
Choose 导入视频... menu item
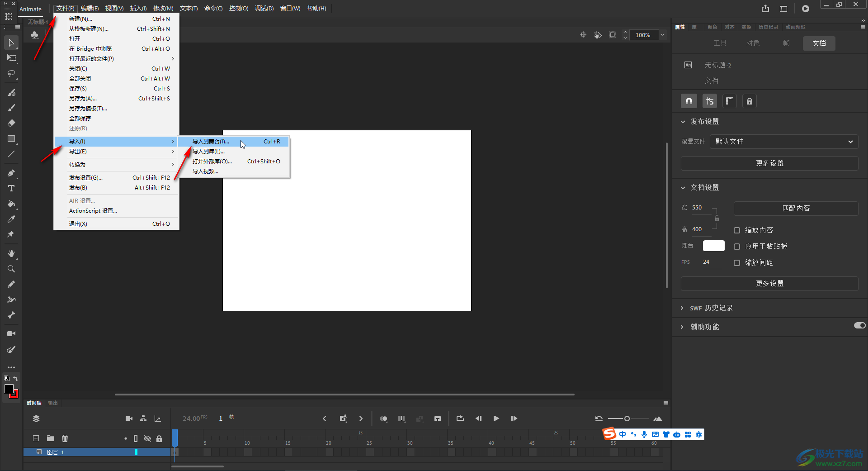pyautogui.click(x=233, y=171)
